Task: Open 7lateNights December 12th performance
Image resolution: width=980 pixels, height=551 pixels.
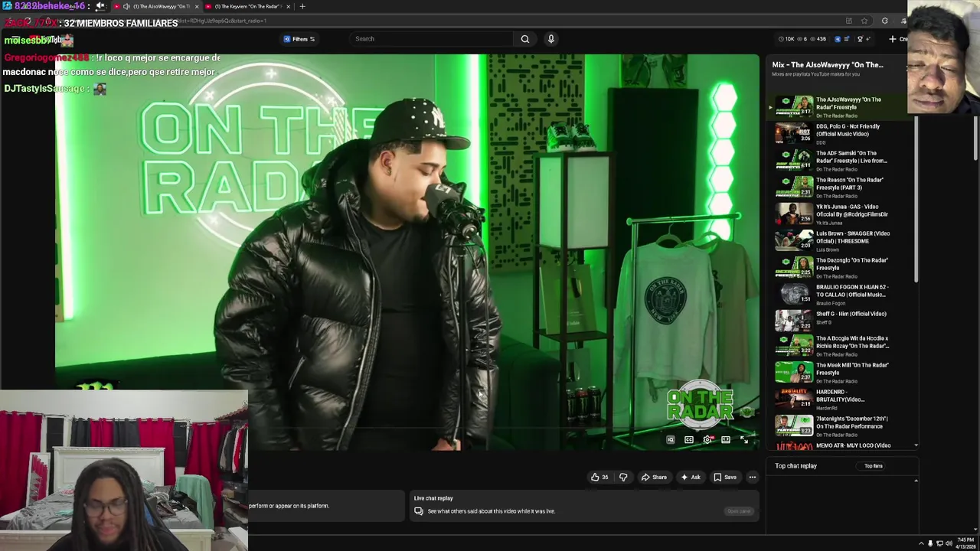Action: (x=842, y=426)
